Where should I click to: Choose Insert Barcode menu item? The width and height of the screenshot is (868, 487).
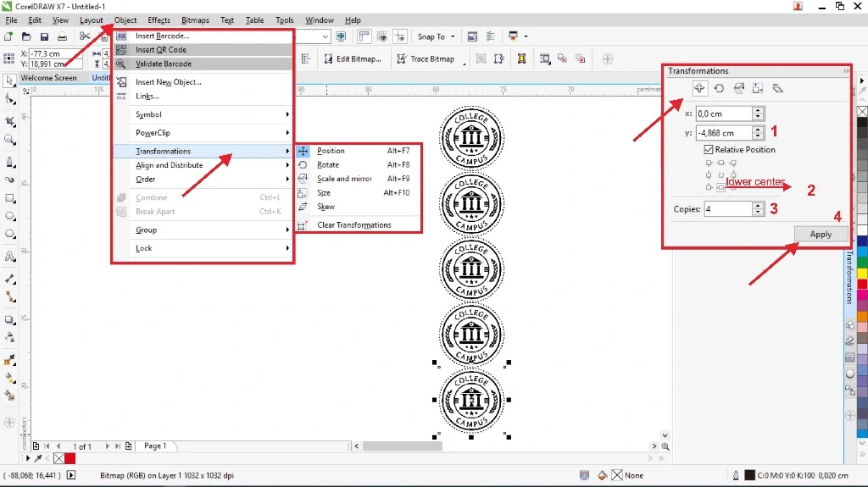click(203, 36)
